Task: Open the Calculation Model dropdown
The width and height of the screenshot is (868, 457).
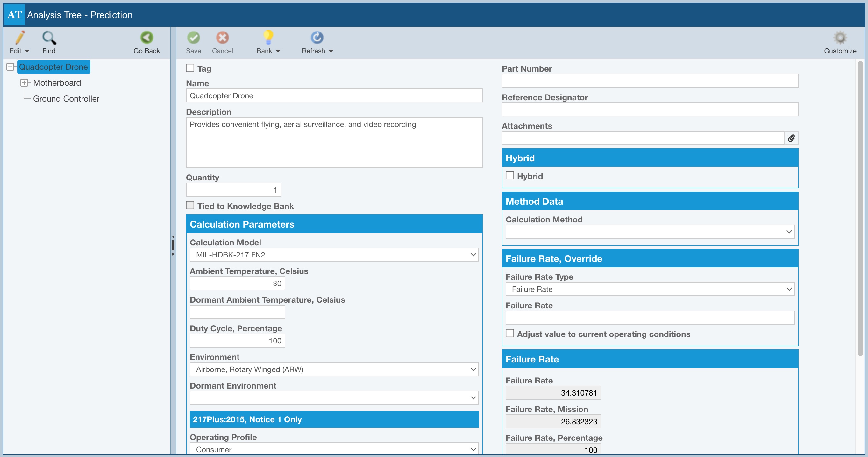Action: tap(334, 255)
